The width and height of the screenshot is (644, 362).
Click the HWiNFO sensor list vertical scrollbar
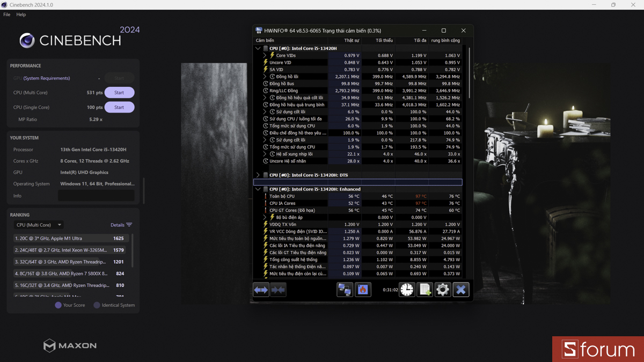coord(469,72)
